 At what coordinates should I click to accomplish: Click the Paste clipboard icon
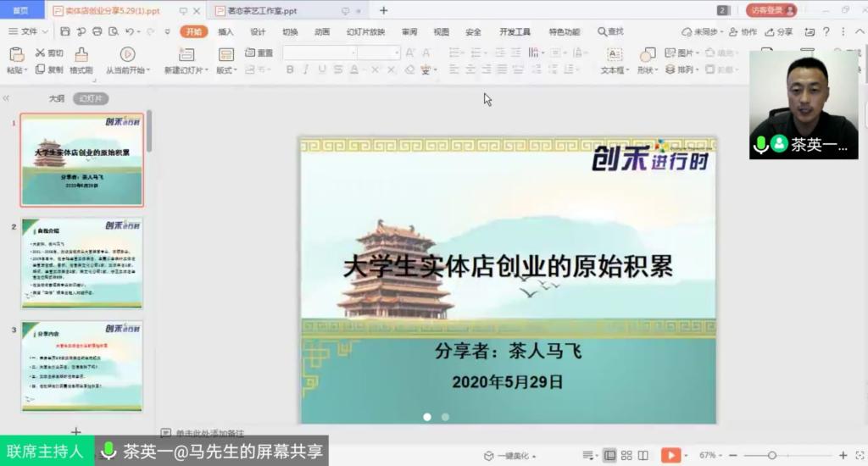tap(15, 54)
